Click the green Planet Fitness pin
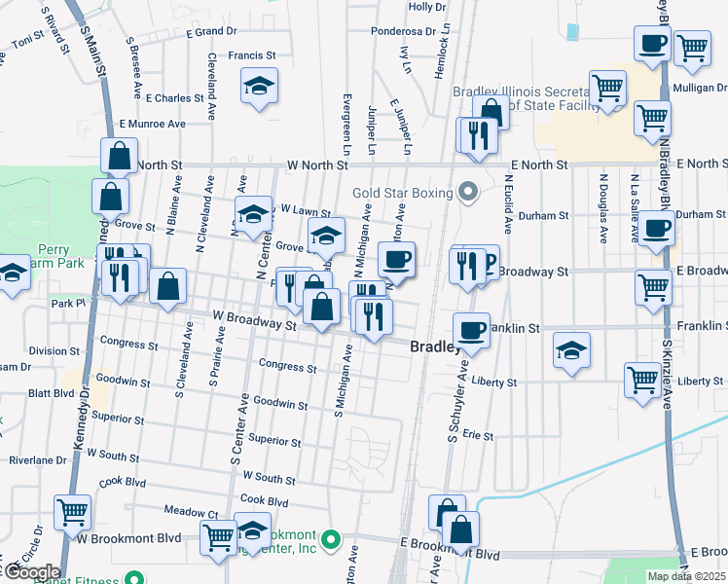Image resolution: width=728 pixels, height=584 pixels. tap(134, 578)
